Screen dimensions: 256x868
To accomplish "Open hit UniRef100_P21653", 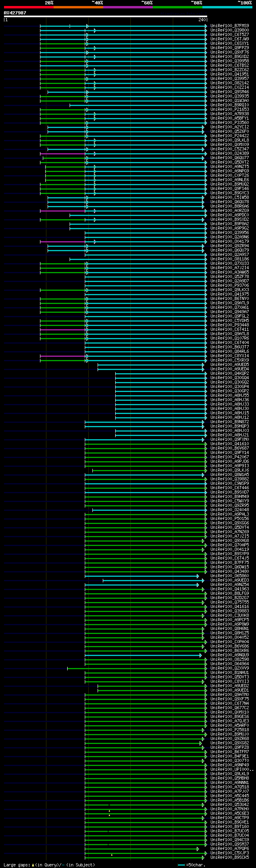I will (x=230, y=109).
